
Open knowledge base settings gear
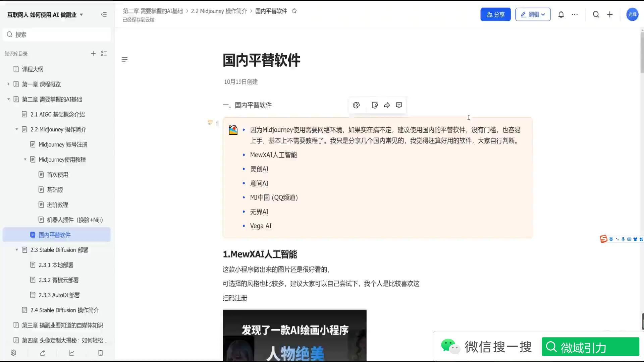13,353
